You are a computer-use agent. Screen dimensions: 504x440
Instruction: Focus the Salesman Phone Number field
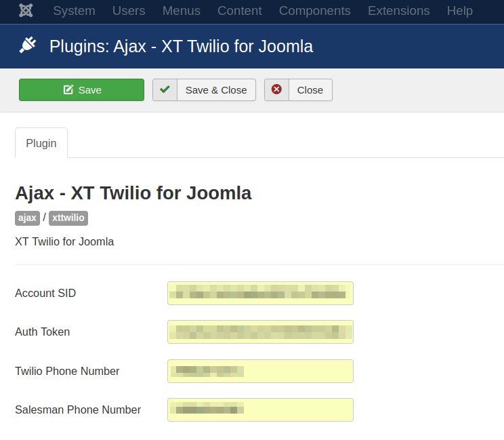[x=260, y=409]
